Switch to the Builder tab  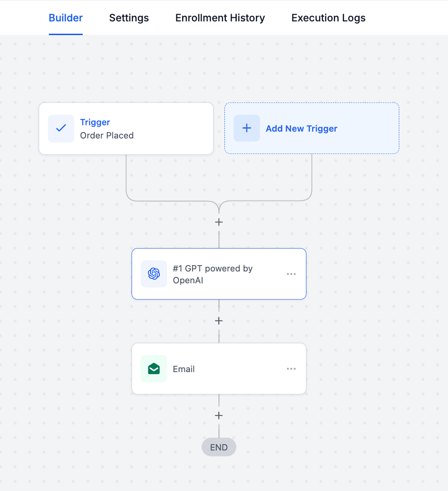(x=66, y=18)
